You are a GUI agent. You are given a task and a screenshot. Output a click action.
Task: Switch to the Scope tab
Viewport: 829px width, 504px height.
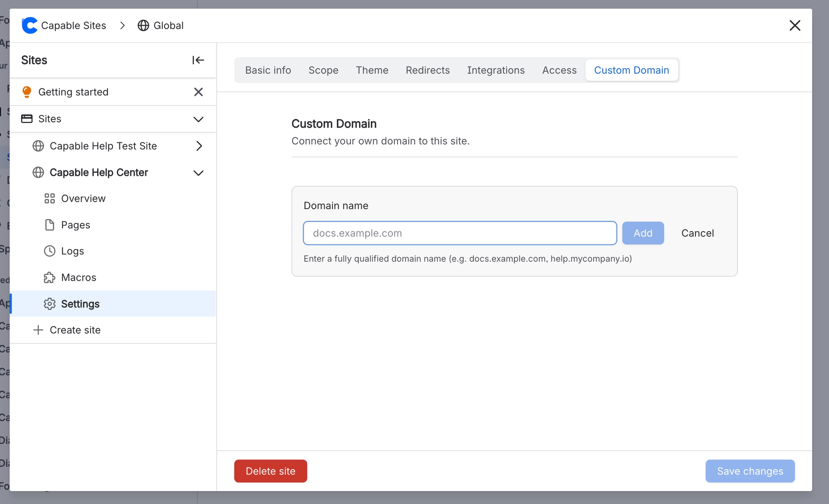(323, 70)
